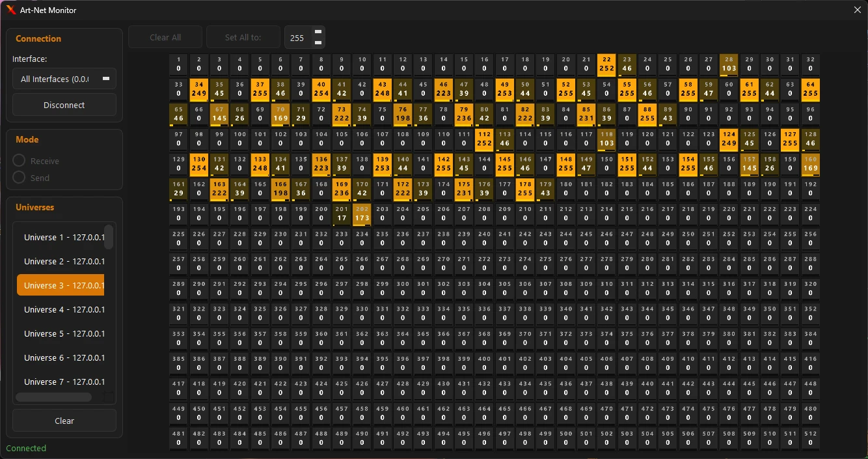Click channel 1 cell showing 0
Image resolution: width=868 pixels, height=459 pixels.
(x=179, y=64)
